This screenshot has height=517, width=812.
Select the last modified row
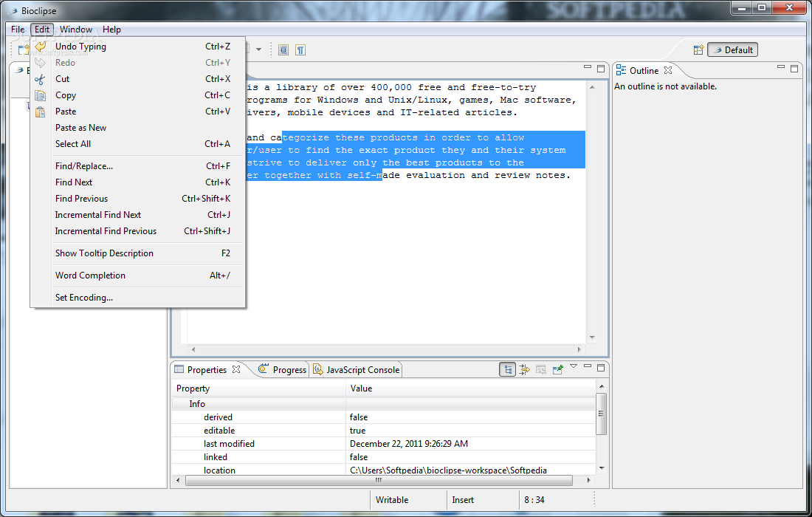click(x=383, y=444)
